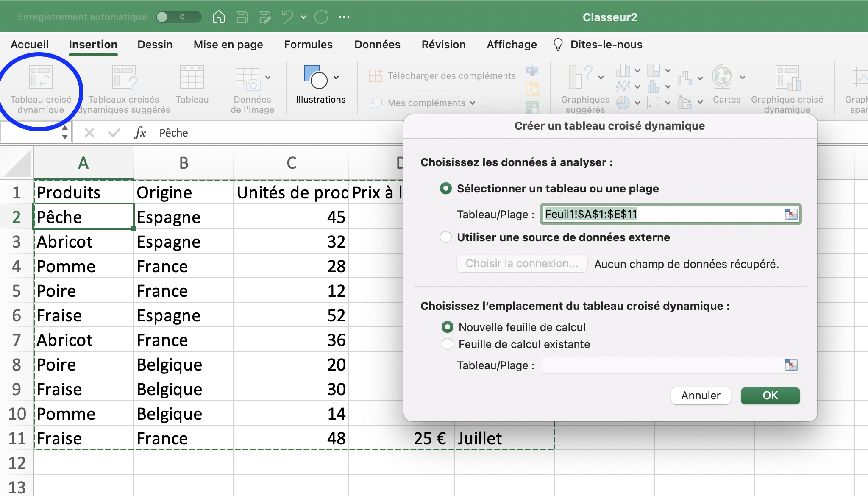Screen dimensions: 868x496
Task: Toggle Enregistrement automatique on
Action: (x=178, y=16)
